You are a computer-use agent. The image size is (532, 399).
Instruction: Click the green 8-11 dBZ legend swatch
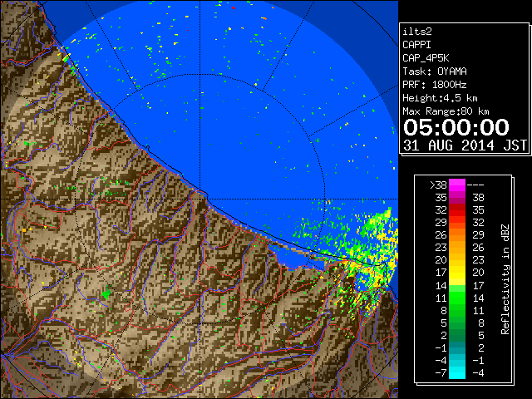click(x=457, y=310)
